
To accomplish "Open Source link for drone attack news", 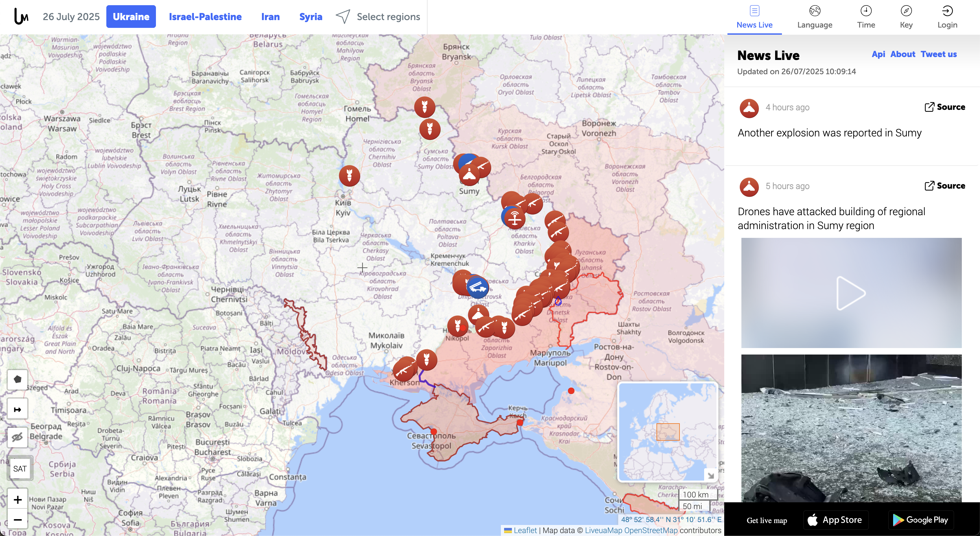I will pyautogui.click(x=945, y=186).
